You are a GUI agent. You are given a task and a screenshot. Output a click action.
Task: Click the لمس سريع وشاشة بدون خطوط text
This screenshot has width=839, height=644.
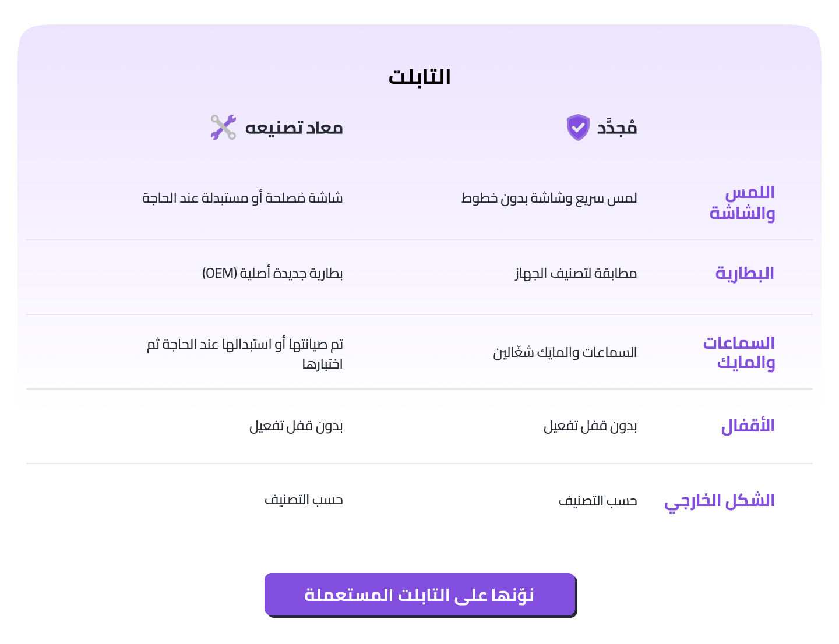pos(549,199)
